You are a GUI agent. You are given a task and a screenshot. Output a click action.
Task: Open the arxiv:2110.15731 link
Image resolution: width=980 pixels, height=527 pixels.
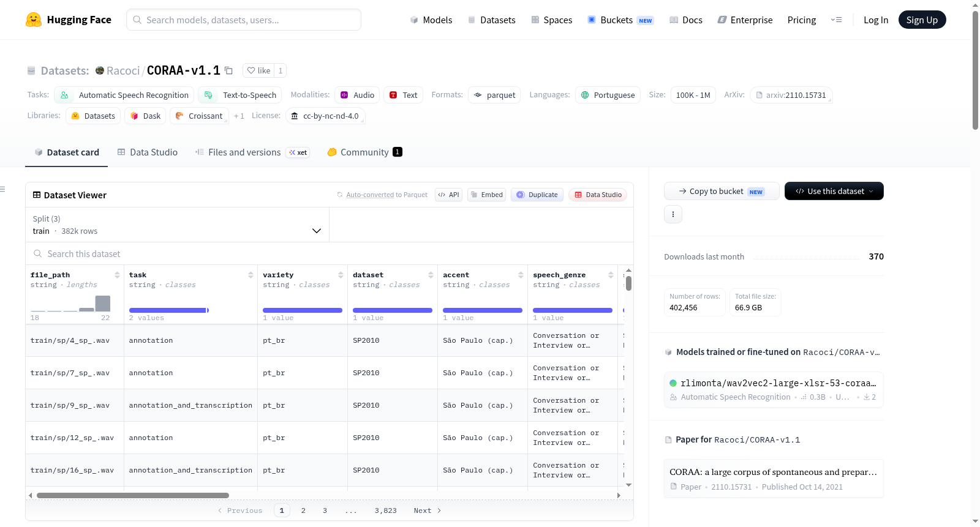pyautogui.click(x=791, y=95)
